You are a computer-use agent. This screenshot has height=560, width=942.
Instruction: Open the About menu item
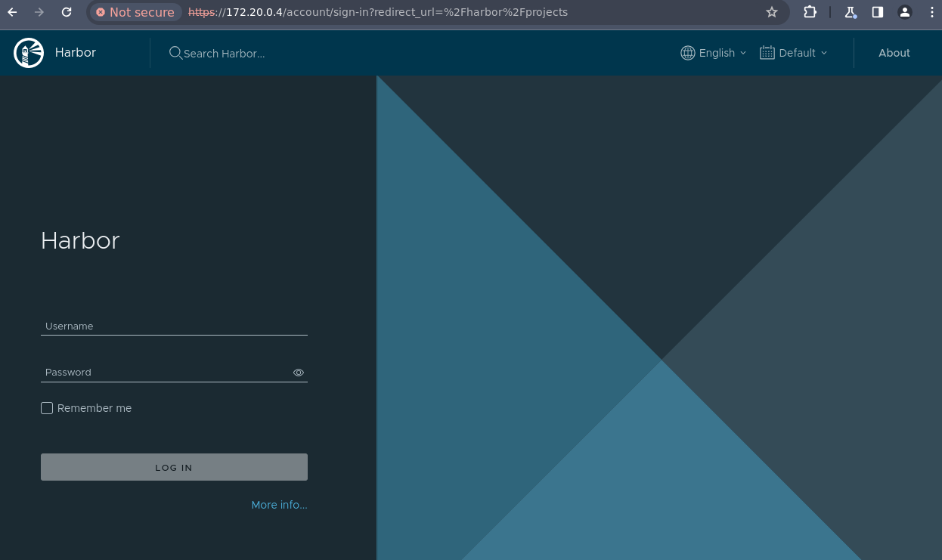click(894, 53)
